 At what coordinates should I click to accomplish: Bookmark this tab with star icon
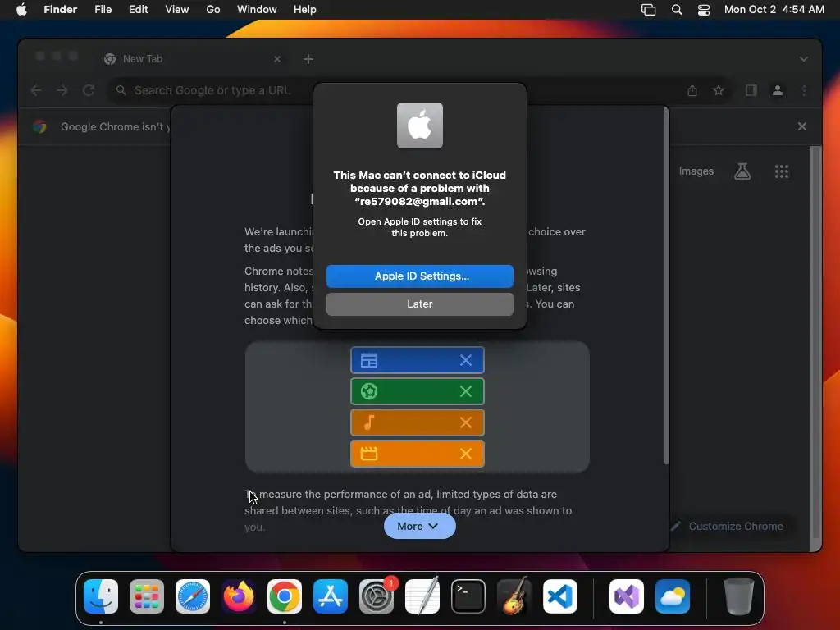(719, 90)
